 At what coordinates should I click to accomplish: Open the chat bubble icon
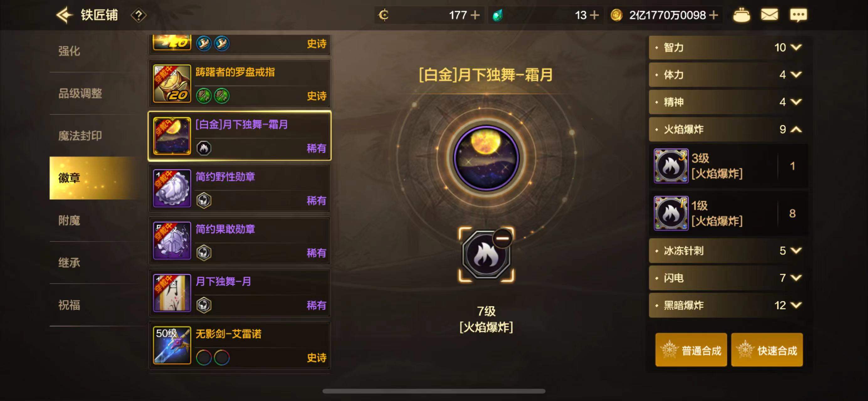pos(798,15)
